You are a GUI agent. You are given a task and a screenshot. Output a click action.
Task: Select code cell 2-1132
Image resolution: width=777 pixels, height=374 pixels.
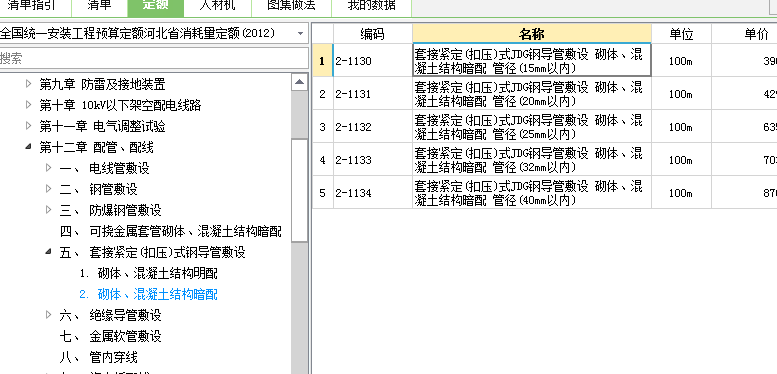[373, 126]
